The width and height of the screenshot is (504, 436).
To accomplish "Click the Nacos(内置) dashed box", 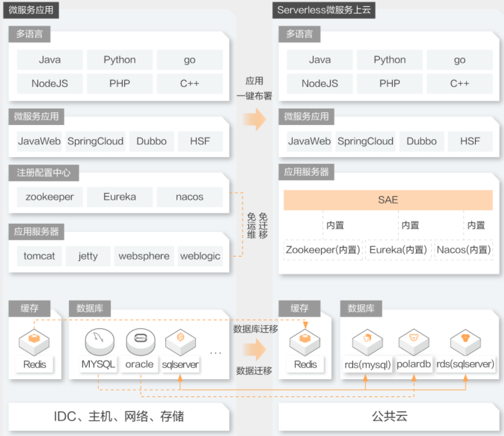I will pos(464,250).
